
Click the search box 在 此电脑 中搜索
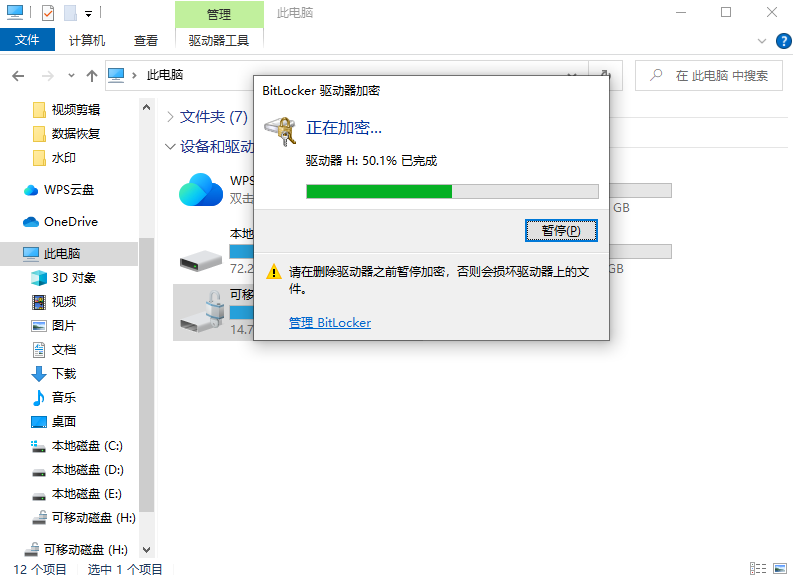(709, 75)
